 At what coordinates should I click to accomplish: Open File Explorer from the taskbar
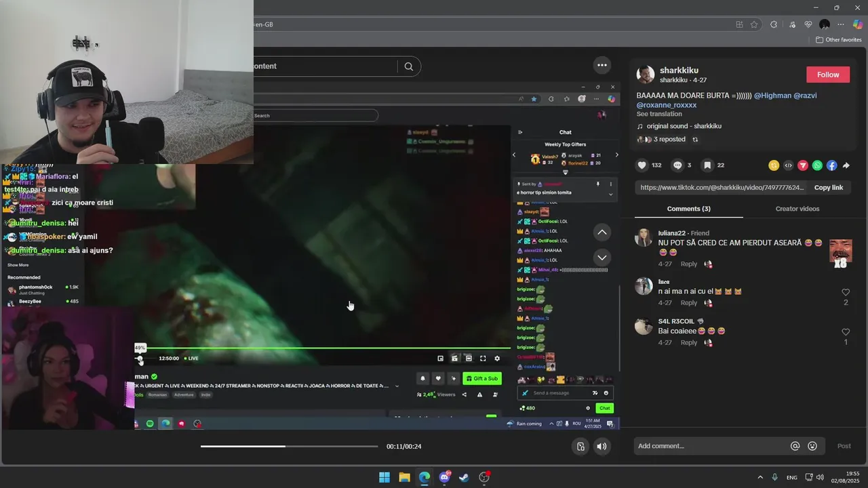404,477
